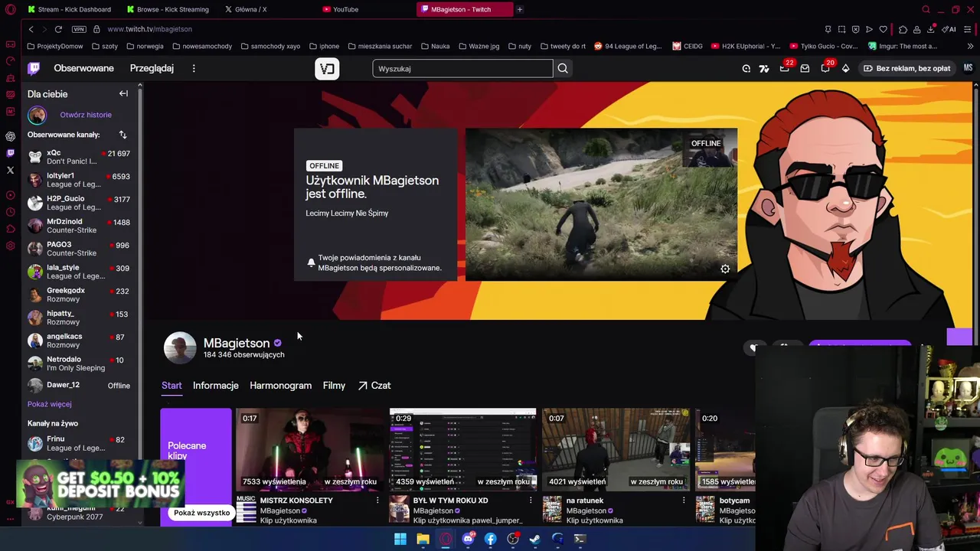The width and height of the screenshot is (980, 551).
Task: Focus the Wyszukaj search field
Action: [462, 69]
